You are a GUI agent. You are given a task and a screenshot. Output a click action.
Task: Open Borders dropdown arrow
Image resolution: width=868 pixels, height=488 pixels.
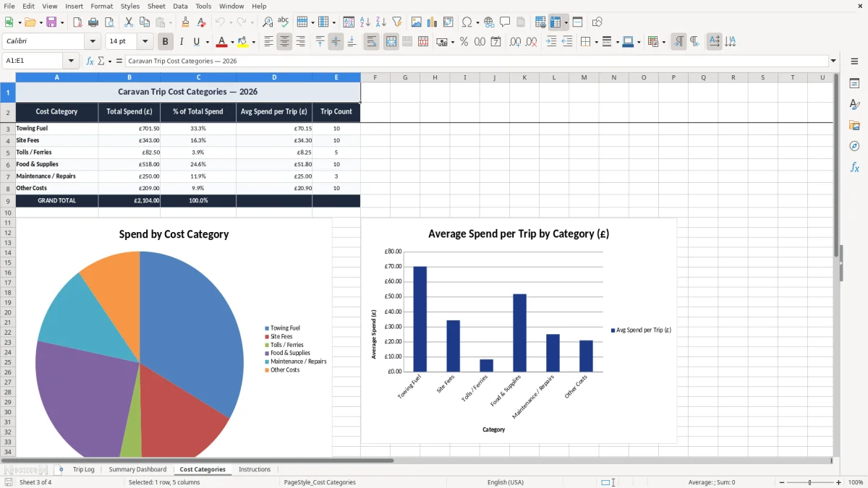pos(597,42)
